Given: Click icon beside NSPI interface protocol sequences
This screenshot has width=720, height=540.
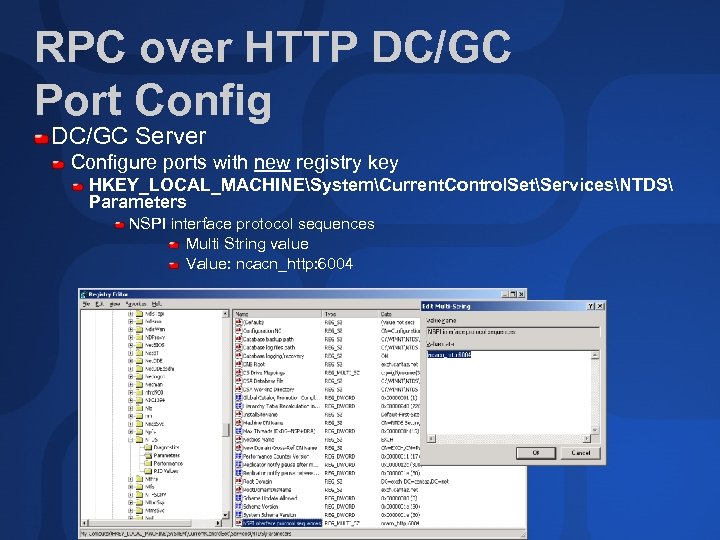Looking at the screenshot, I should pos(238,523).
